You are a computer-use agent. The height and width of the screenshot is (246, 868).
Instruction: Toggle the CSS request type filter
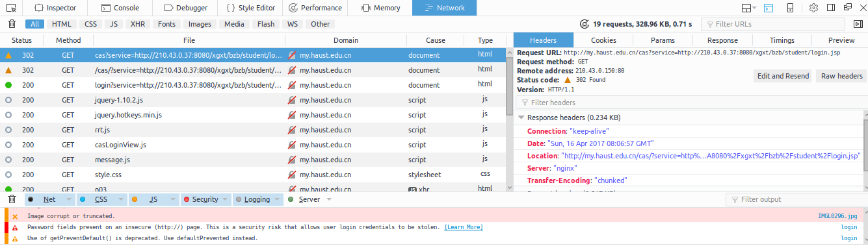tap(91, 24)
